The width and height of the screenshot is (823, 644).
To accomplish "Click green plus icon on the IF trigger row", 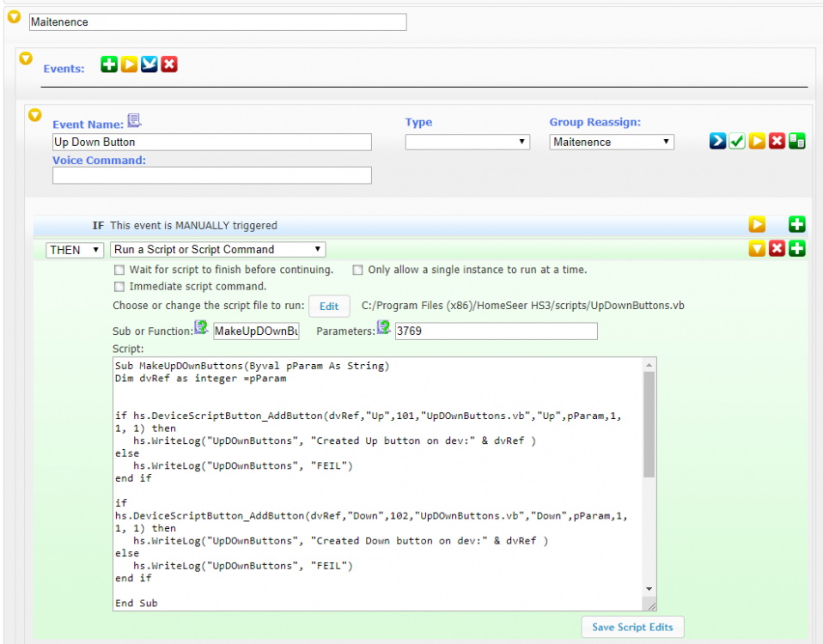I will [796, 225].
